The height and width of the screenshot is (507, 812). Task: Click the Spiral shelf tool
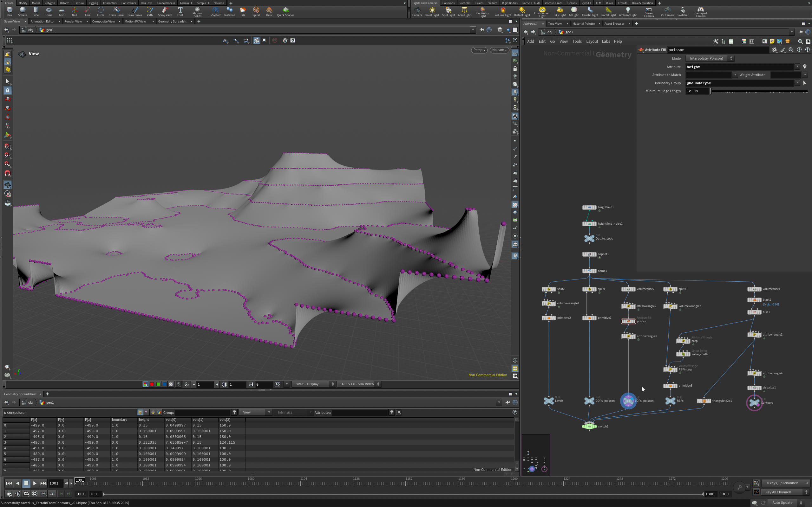(x=256, y=12)
